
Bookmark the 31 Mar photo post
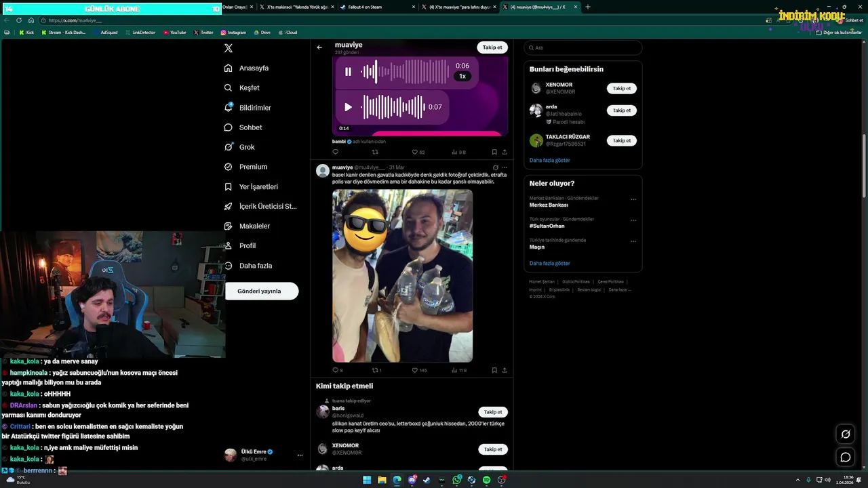point(494,370)
